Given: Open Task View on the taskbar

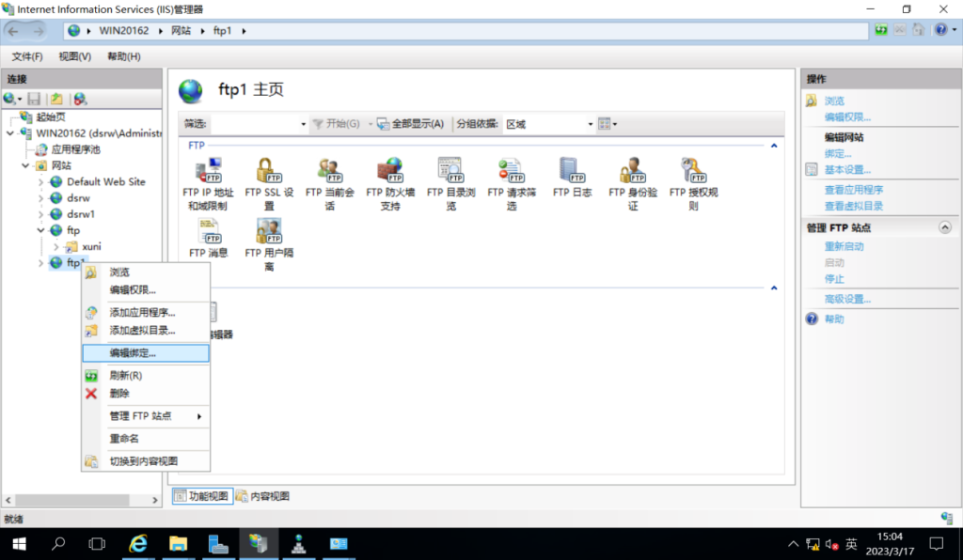Looking at the screenshot, I should tap(97, 543).
